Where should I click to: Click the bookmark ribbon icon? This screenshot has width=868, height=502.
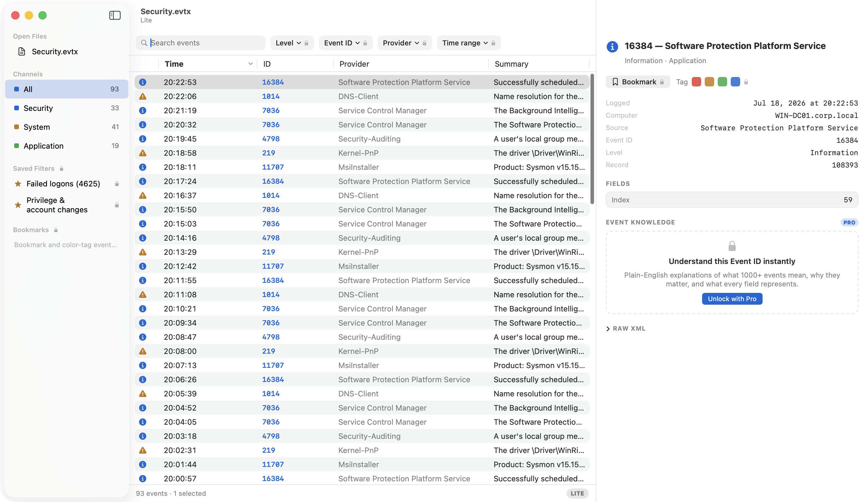coord(615,82)
